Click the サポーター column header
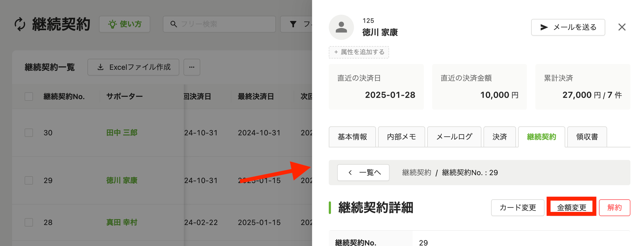The image size is (644, 246). (125, 96)
